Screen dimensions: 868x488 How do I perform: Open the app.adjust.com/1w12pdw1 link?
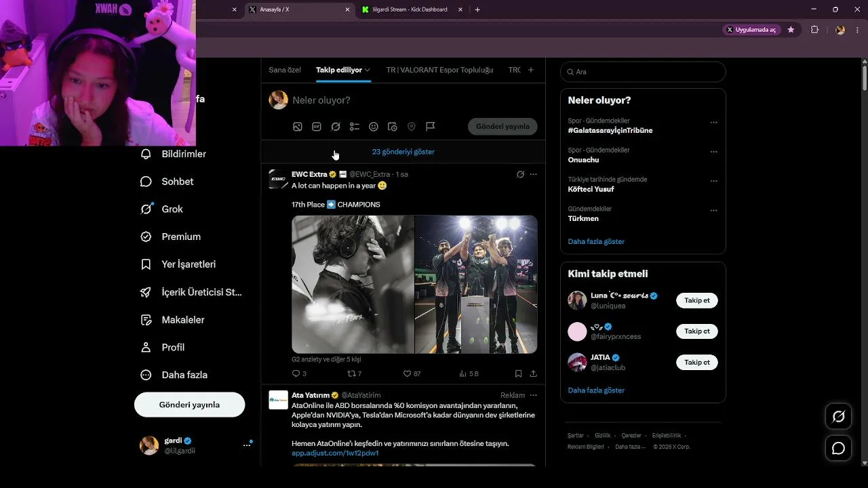(335, 453)
